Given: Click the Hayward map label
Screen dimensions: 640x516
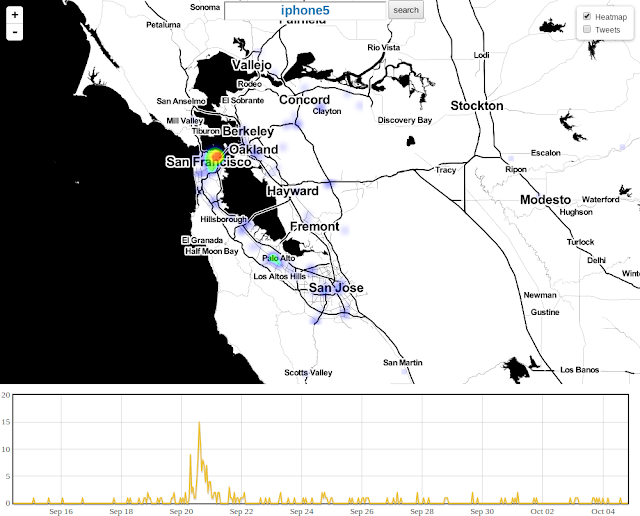Looking at the screenshot, I should click(x=293, y=191).
